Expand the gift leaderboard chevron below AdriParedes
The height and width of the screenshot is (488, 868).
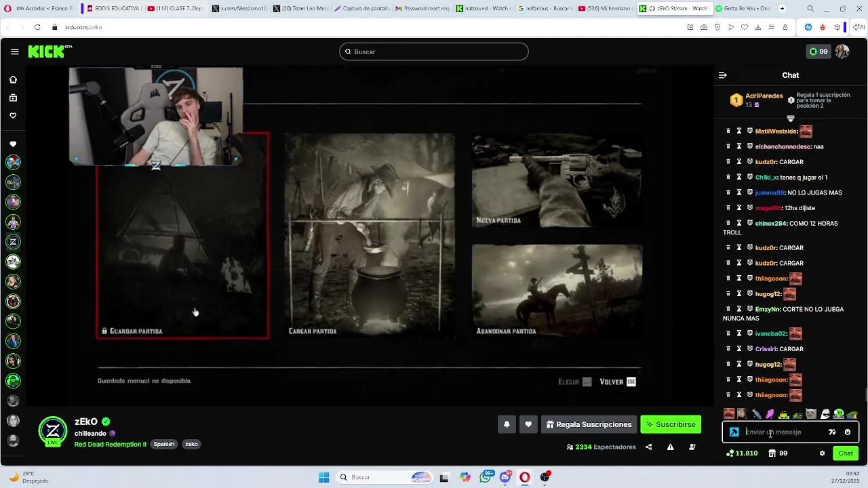click(x=791, y=119)
